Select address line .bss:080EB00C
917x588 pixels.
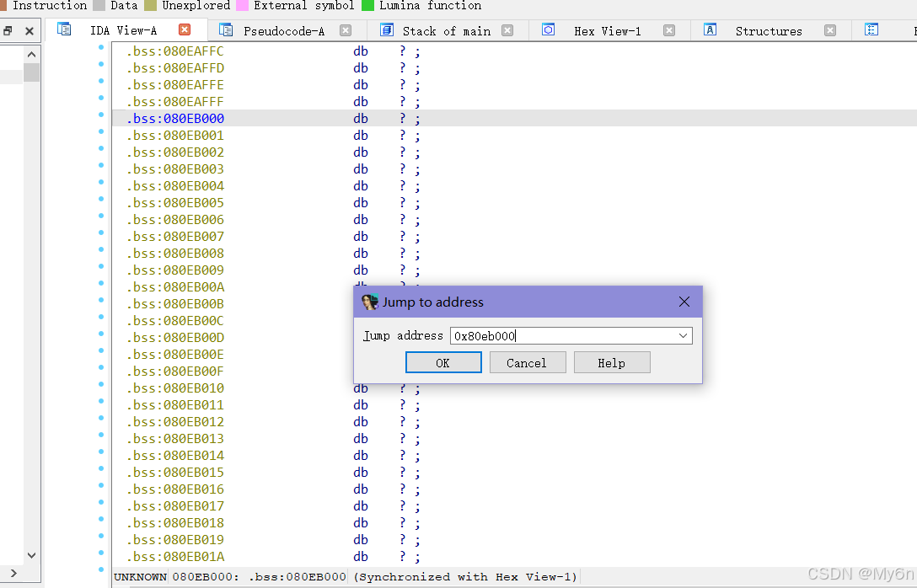click(175, 321)
